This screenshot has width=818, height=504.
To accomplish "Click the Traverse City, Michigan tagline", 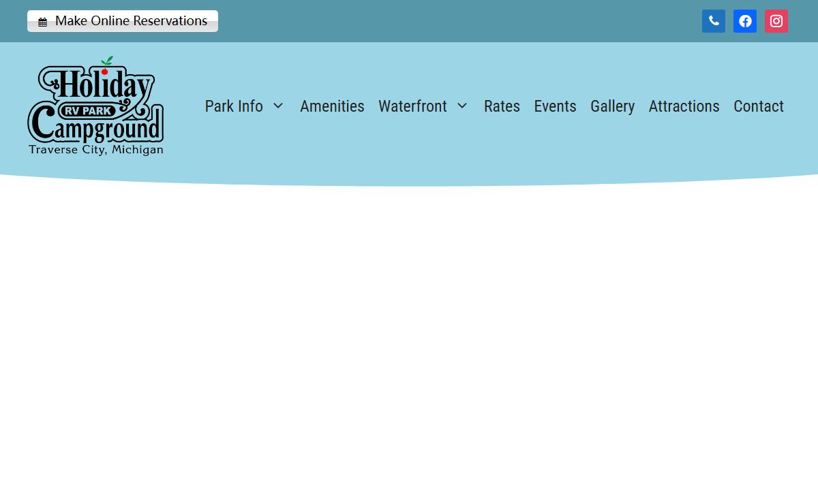I will tap(95, 150).
